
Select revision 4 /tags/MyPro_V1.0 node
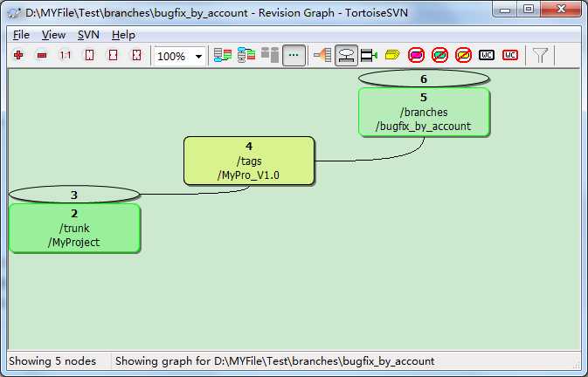249,161
